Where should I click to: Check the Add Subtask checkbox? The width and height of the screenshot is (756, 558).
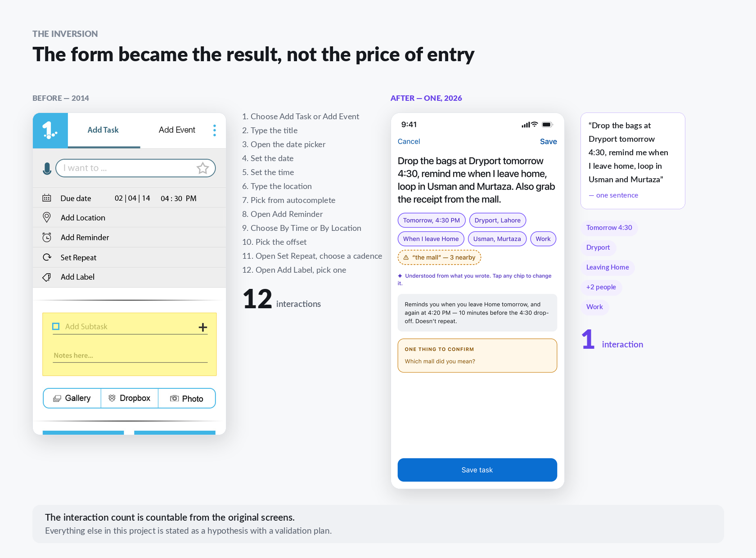point(56,326)
